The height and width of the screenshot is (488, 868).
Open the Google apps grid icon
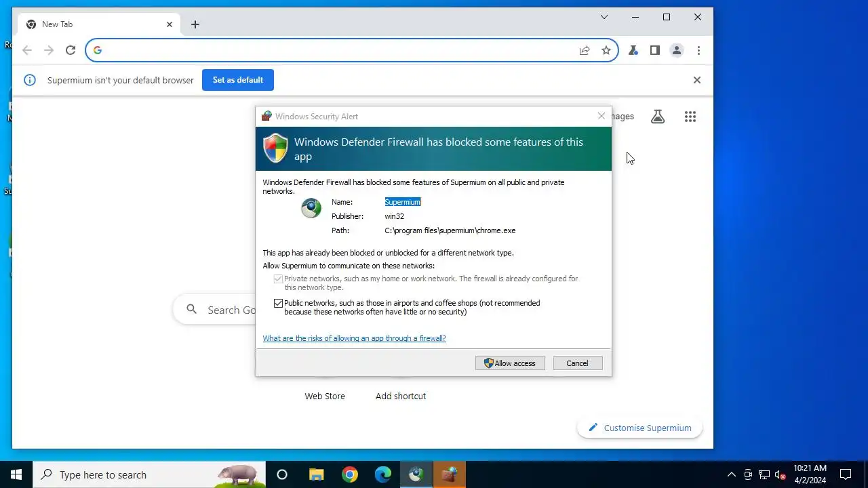[x=690, y=117]
